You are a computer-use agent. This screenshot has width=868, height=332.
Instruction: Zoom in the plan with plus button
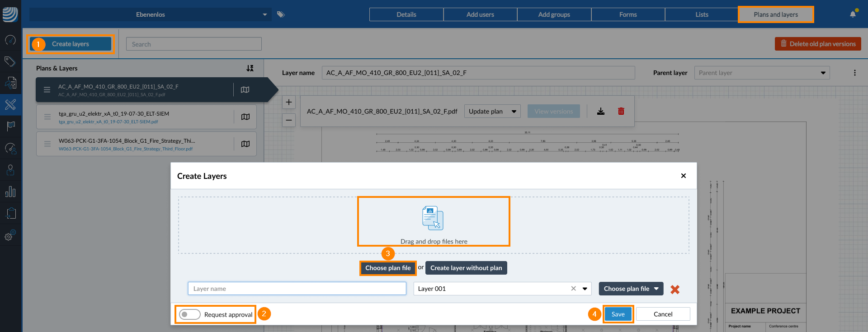289,102
